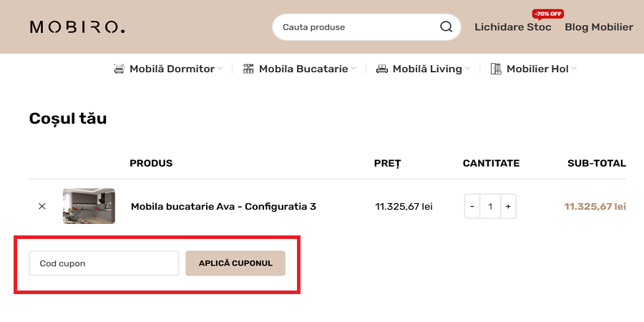Open the Mobila bucatarie Ava product link

(223, 206)
